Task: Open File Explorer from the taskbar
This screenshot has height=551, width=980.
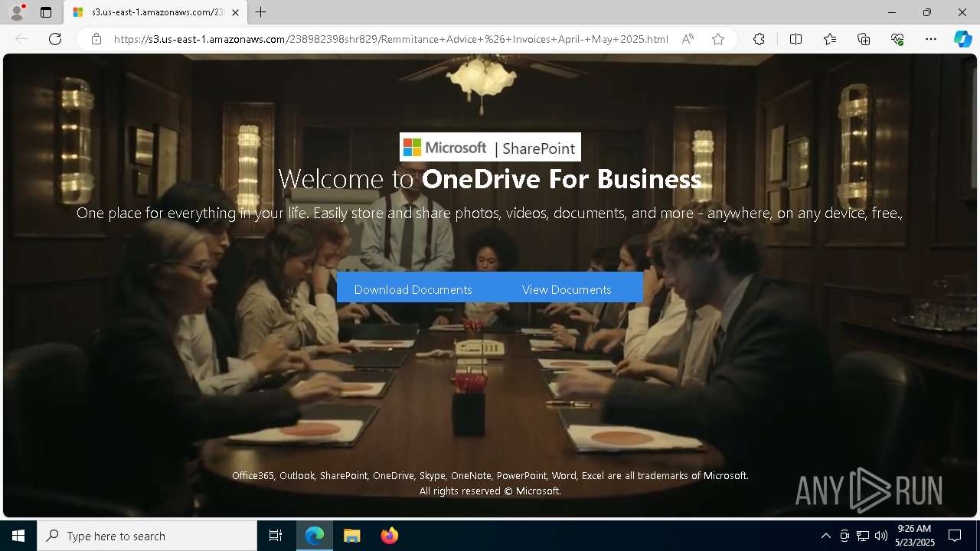Action: tap(351, 536)
